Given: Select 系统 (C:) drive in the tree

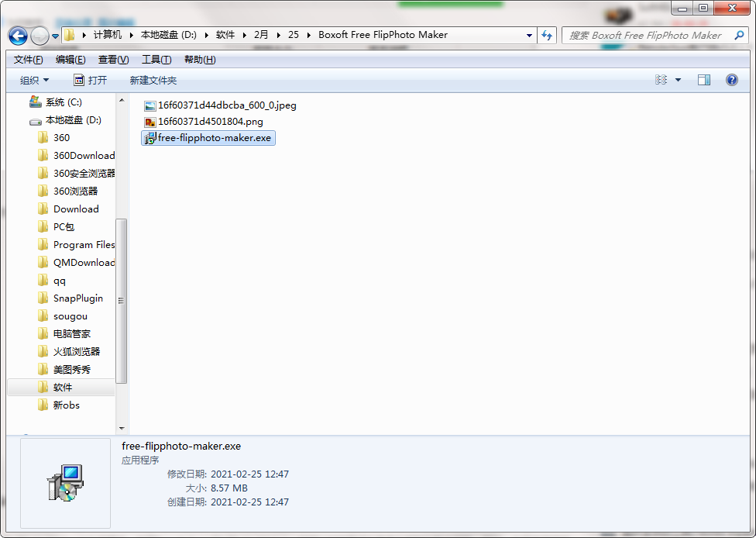Looking at the screenshot, I should click(64, 102).
